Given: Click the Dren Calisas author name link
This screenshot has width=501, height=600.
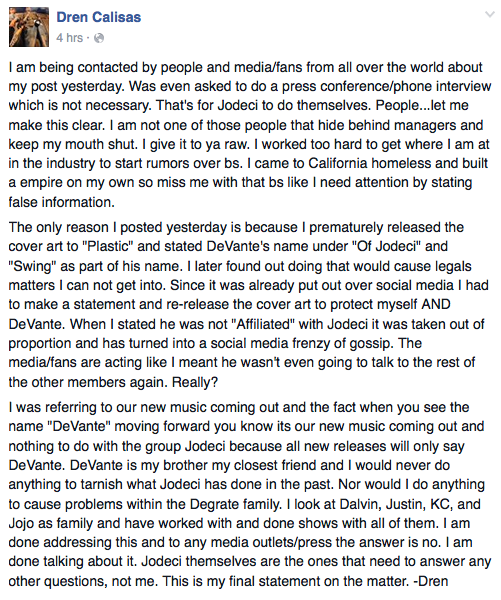Looking at the screenshot, I should point(99,17).
